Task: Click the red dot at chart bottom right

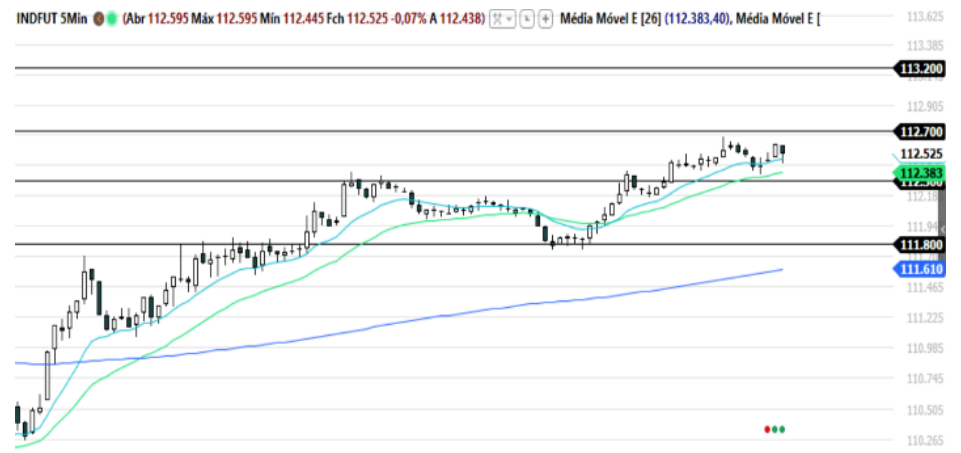Action: point(767,429)
